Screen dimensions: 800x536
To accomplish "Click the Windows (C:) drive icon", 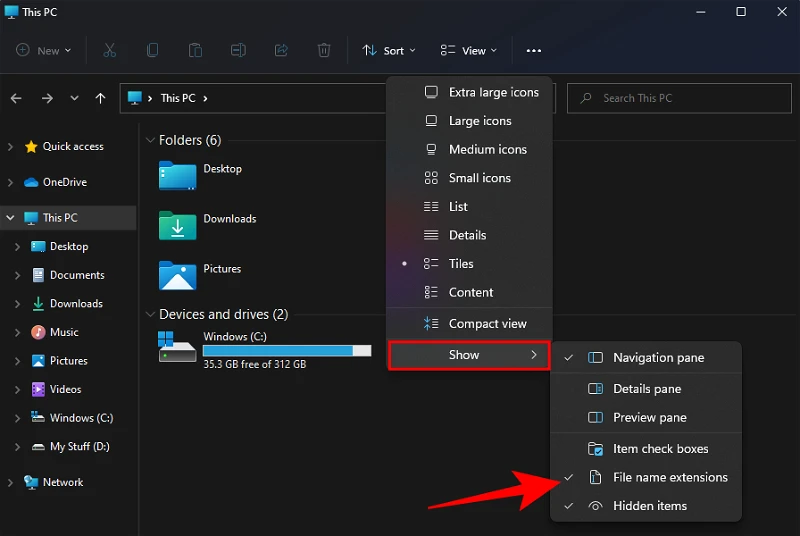I will pyautogui.click(x=177, y=347).
